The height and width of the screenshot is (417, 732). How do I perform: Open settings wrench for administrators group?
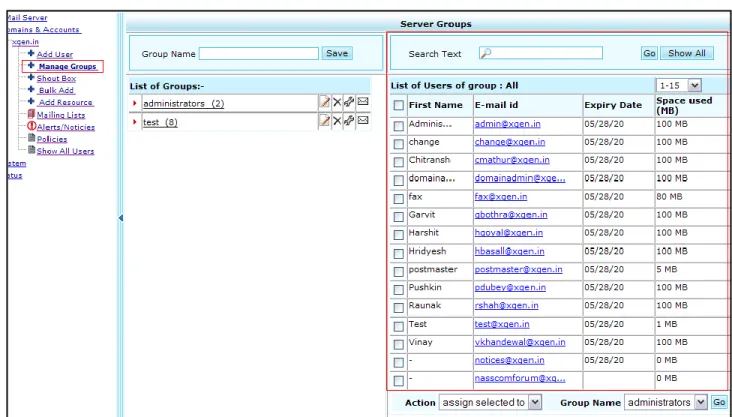(x=349, y=102)
